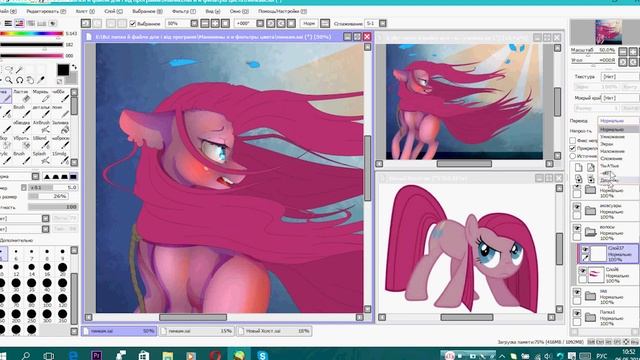
Task: Choose the Маркер marker brush
Action: (x=40, y=96)
